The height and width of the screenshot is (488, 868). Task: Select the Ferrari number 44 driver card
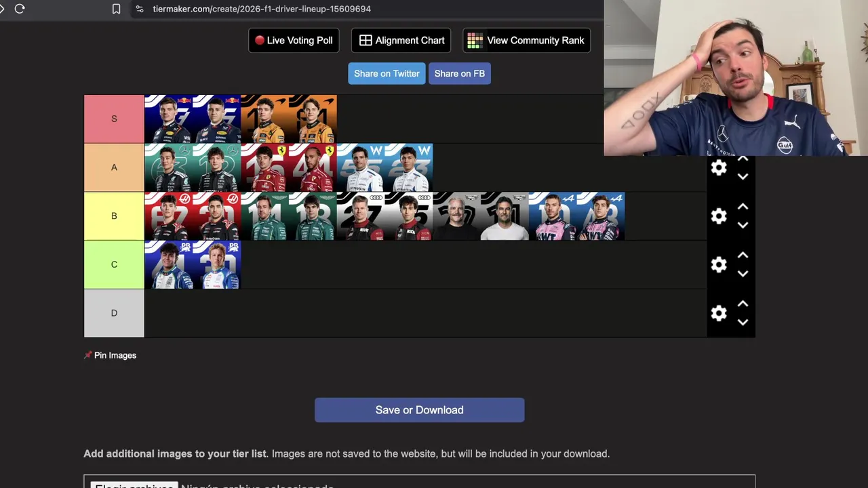(x=313, y=168)
